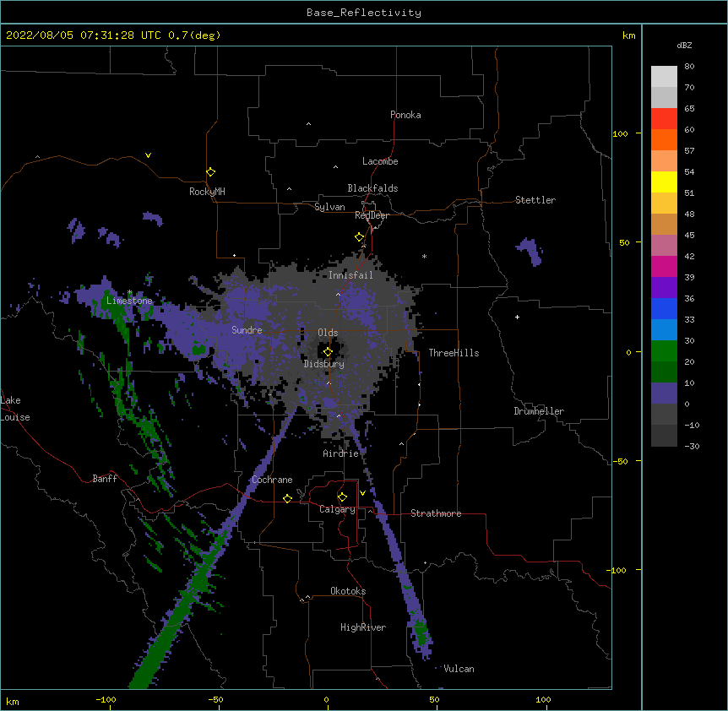Click the Okotoks city label
The width and height of the screenshot is (728, 711).
coord(348,591)
